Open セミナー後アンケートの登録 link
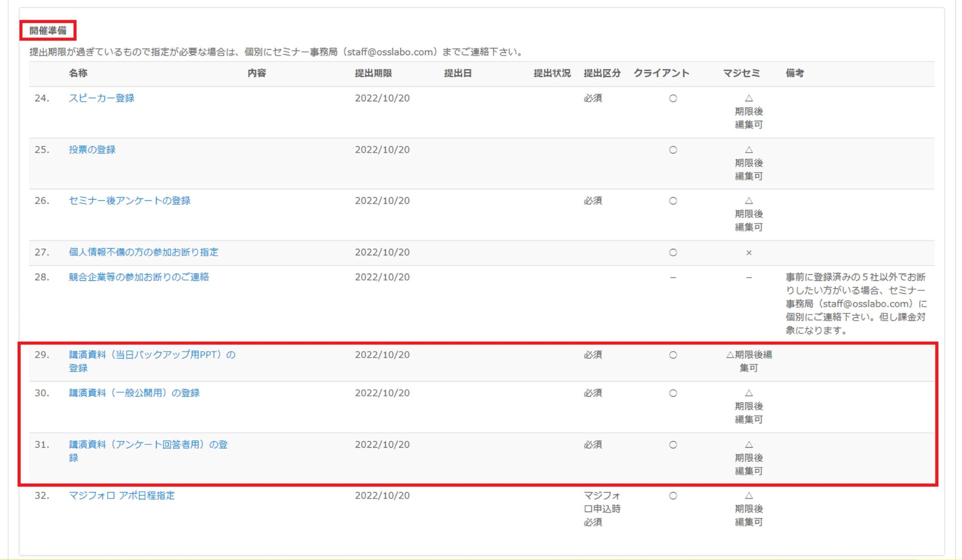The image size is (962, 560). 129,201
